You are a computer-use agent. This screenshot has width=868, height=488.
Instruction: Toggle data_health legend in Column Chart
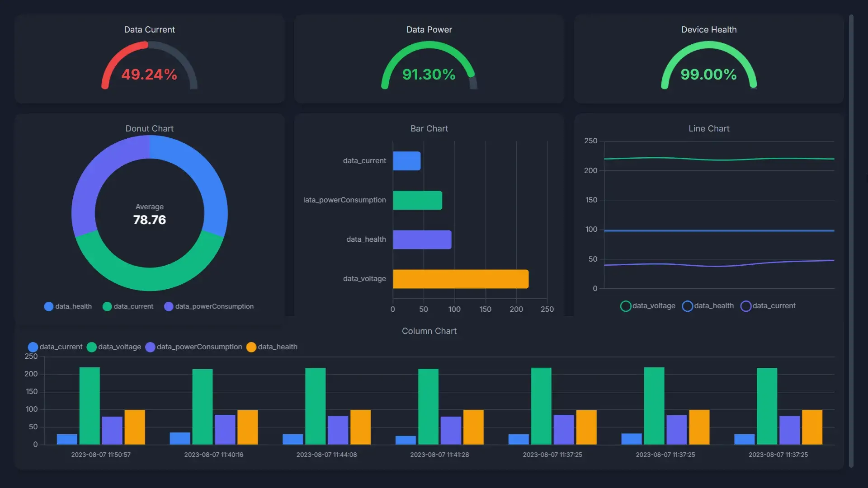(272, 347)
